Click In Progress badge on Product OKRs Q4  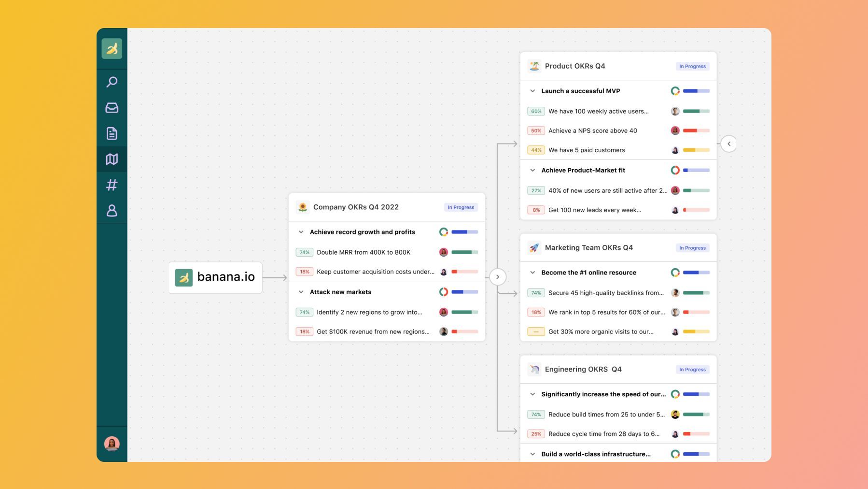click(692, 66)
